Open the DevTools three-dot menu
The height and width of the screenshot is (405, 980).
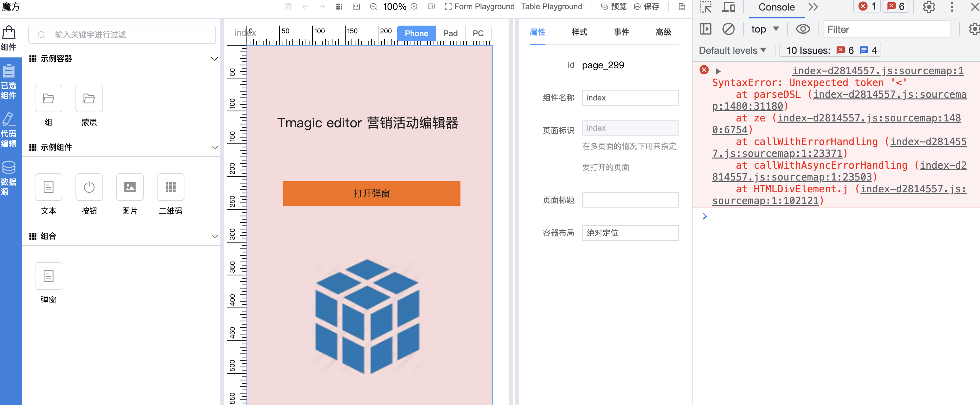[x=952, y=7]
